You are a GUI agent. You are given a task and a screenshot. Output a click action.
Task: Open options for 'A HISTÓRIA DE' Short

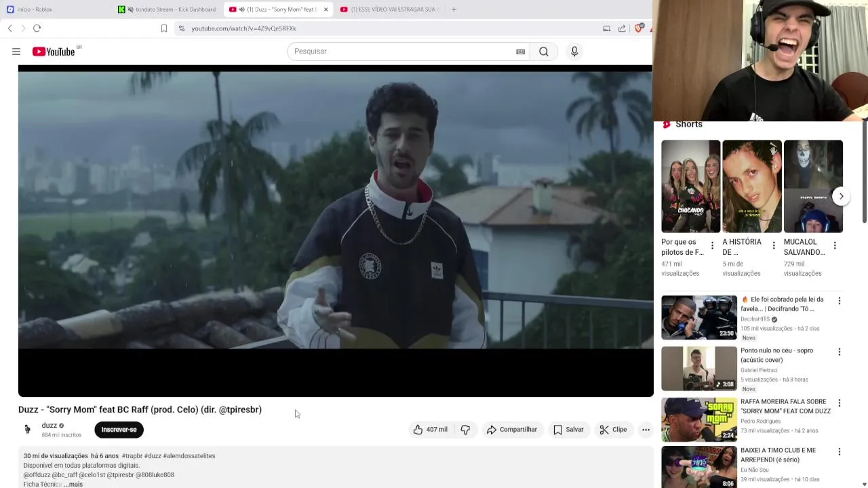click(x=774, y=246)
